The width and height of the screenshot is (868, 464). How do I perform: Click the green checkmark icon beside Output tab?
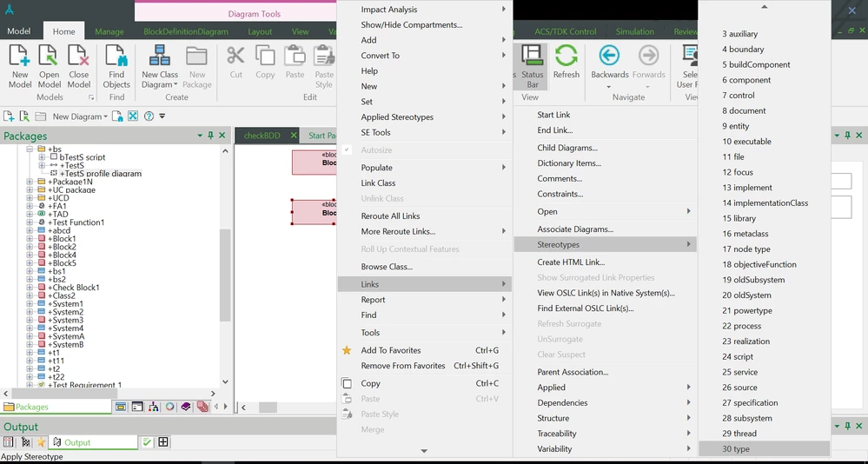click(147, 442)
